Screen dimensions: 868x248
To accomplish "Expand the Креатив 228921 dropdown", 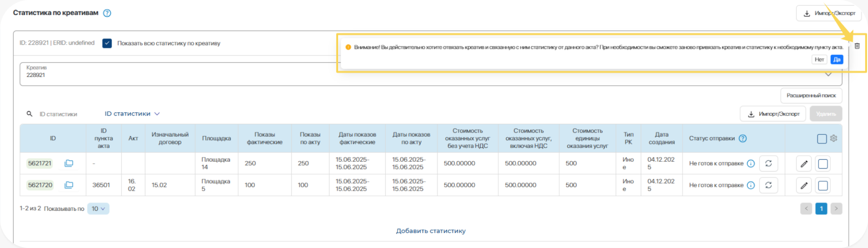I will coord(828,75).
